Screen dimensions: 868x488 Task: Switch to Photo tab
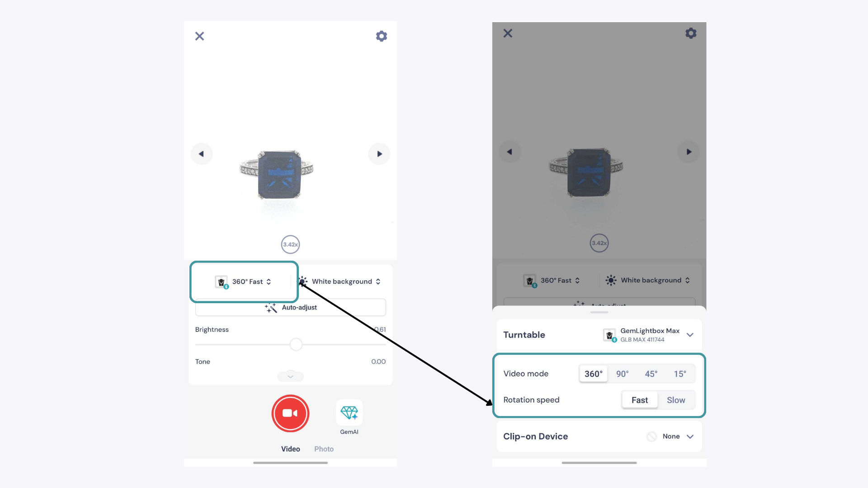click(x=324, y=449)
